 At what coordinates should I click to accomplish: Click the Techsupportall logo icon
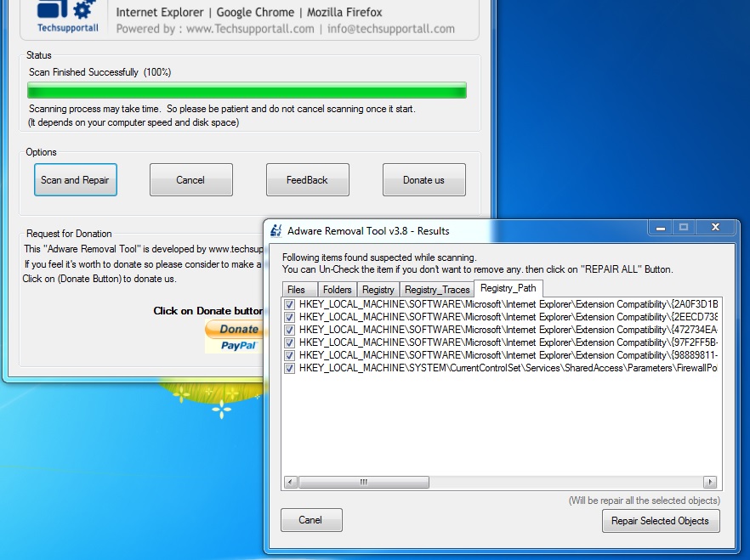pos(67,16)
